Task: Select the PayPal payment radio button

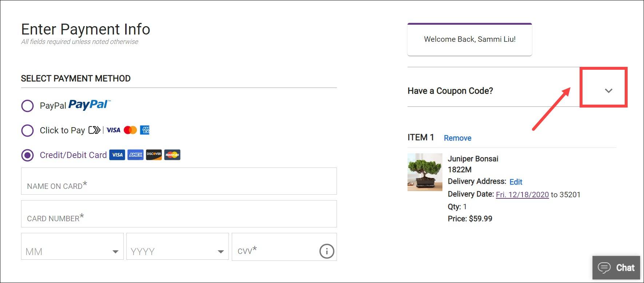Action: (x=27, y=106)
